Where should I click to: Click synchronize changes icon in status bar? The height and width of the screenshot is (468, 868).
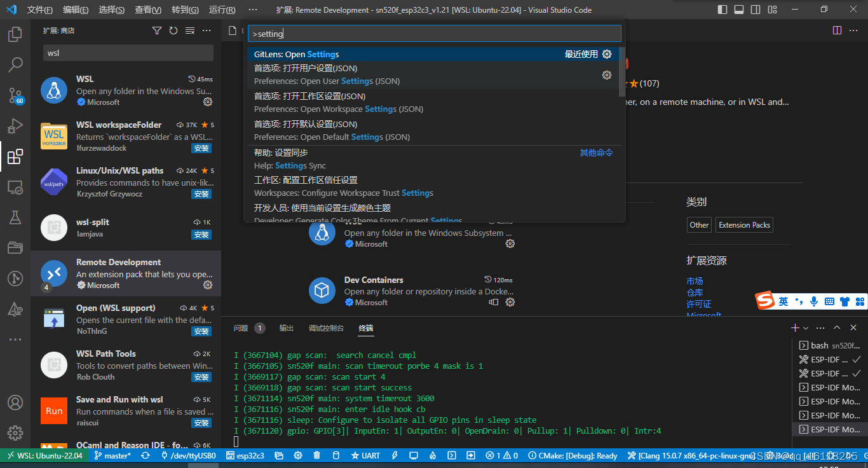point(146,455)
